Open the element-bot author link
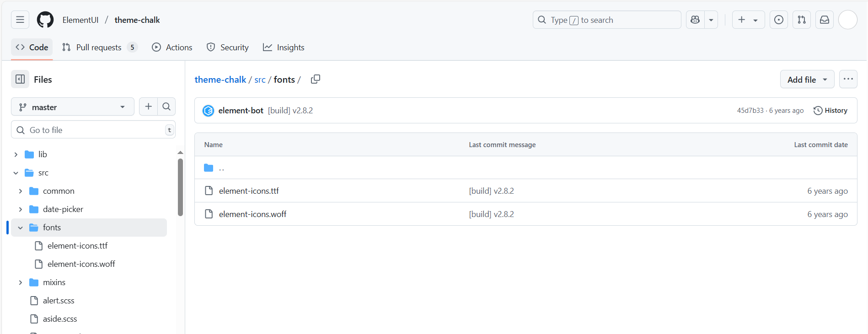This screenshot has height=334, width=868. coord(241,111)
